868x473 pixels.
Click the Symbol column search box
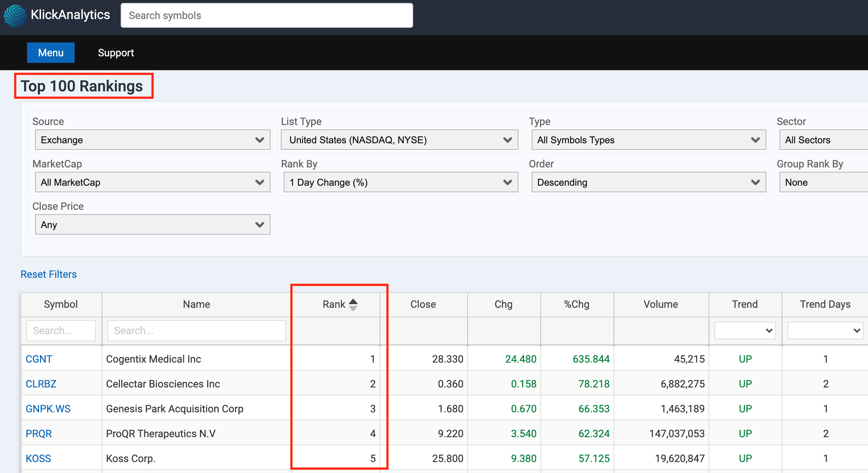tap(61, 330)
